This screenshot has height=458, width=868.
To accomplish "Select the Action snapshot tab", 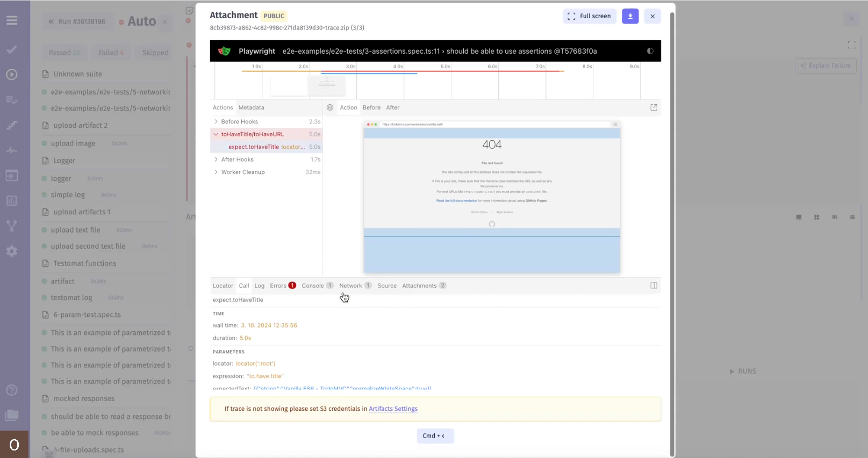I will [348, 107].
